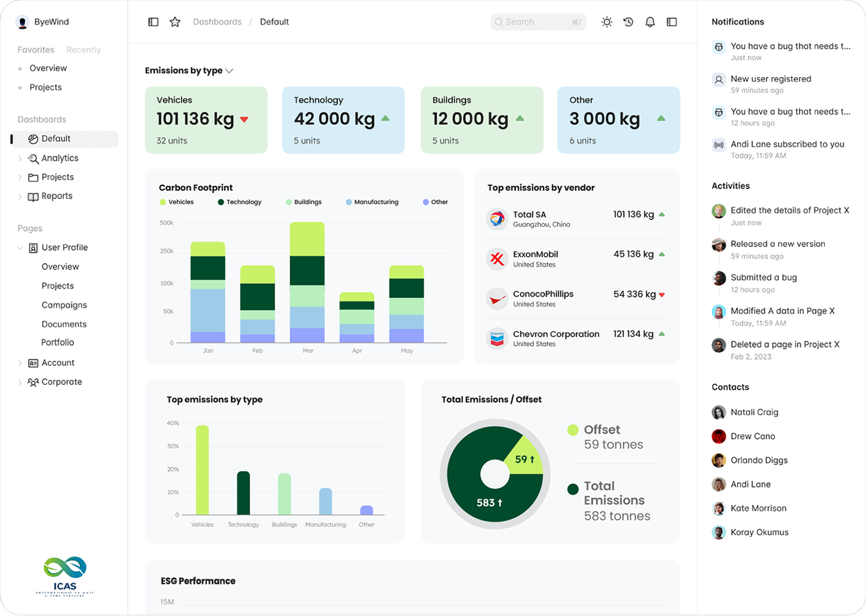866x616 pixels.
Task: Toggle the left sidebar panel icon
Action: click(x=154, y=22)
